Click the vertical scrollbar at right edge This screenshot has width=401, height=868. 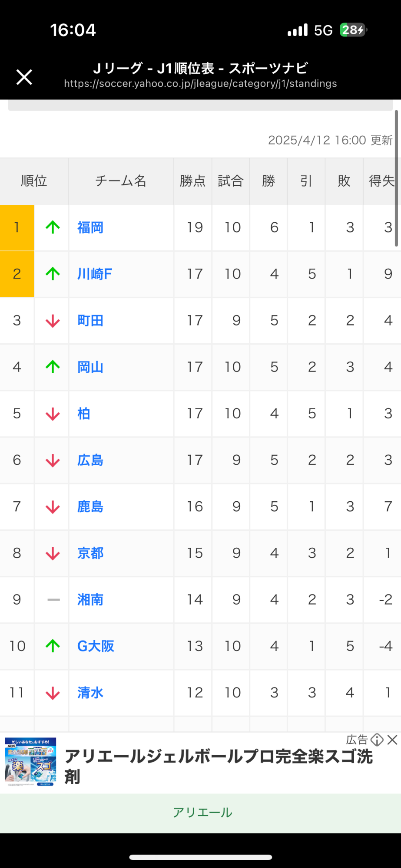(396, 178)
